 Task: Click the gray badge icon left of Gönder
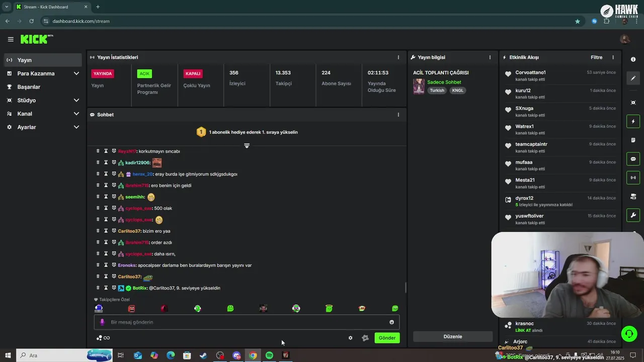pos(365,338)
